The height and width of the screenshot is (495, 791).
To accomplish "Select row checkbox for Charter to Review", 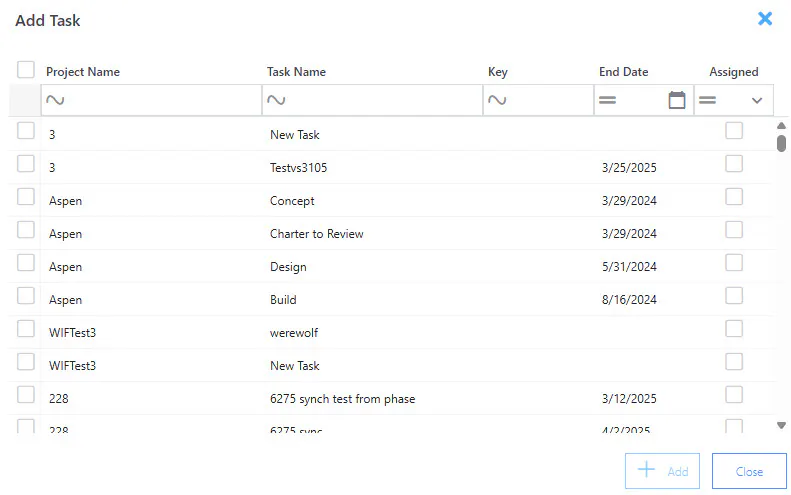I will tap(26, 230).
